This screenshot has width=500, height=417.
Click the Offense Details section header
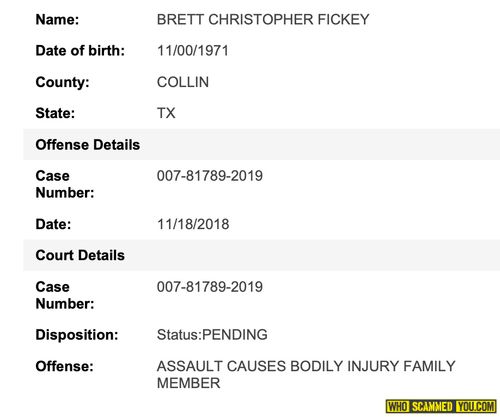tap(88, 145)
